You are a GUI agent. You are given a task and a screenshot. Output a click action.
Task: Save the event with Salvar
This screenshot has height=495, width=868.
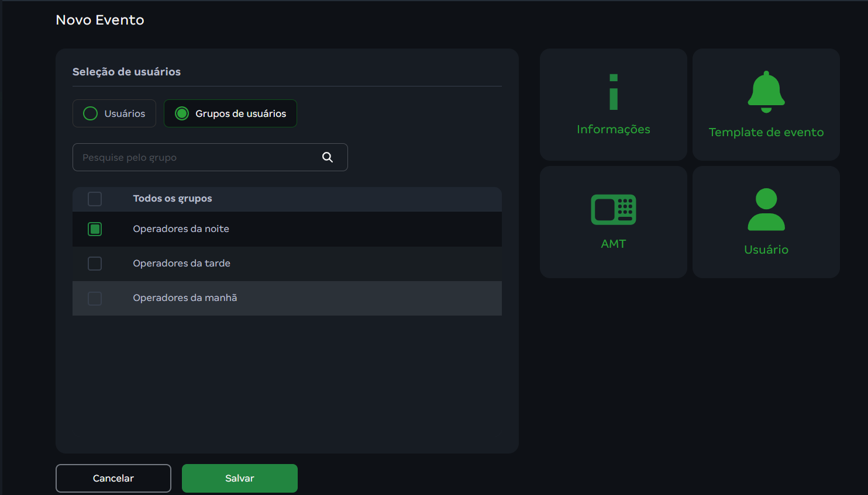coord(240,478)
